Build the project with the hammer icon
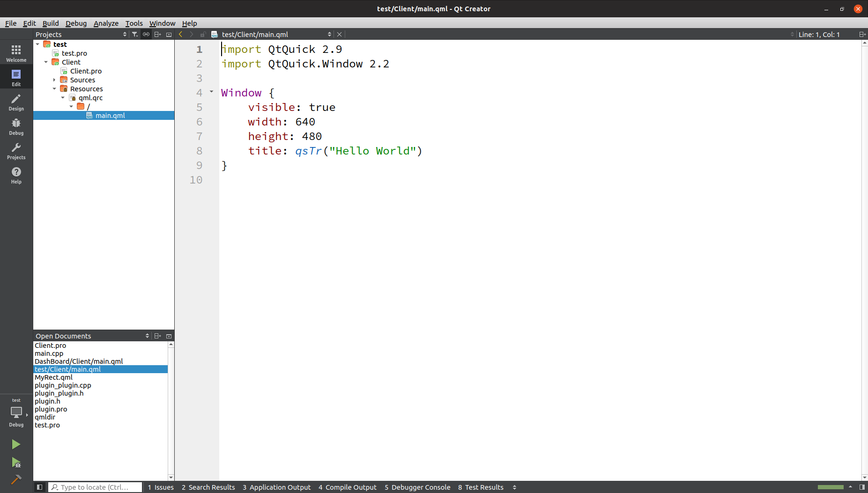Screen dimensions: 868x493 coord(15,480)
